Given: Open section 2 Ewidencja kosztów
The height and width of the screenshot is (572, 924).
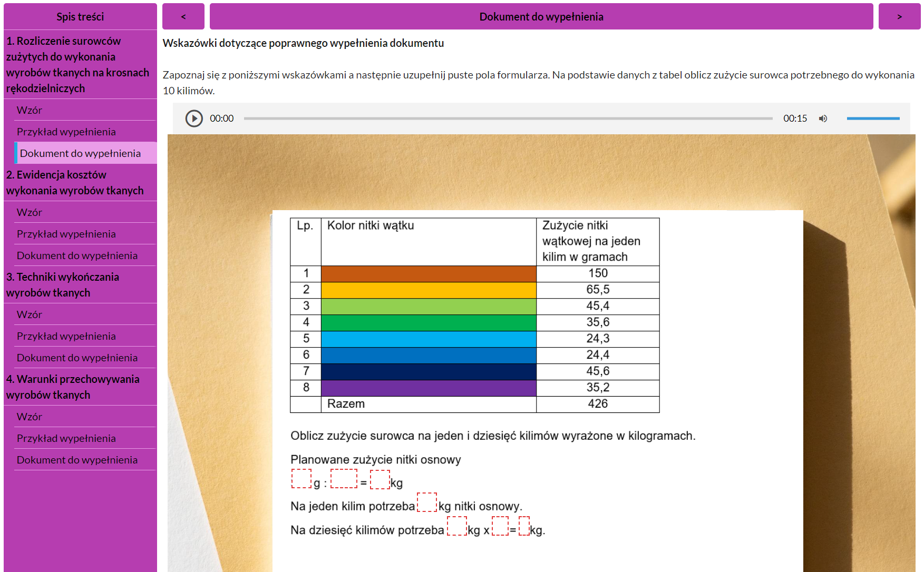Looking at the screenshot, I should coord(74,182).
